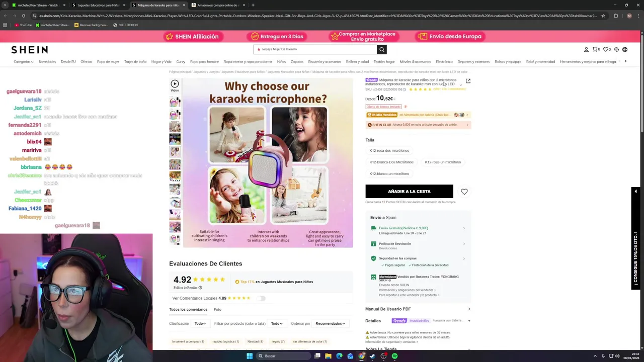Expand the product title chevron

[x=460, y=84]
